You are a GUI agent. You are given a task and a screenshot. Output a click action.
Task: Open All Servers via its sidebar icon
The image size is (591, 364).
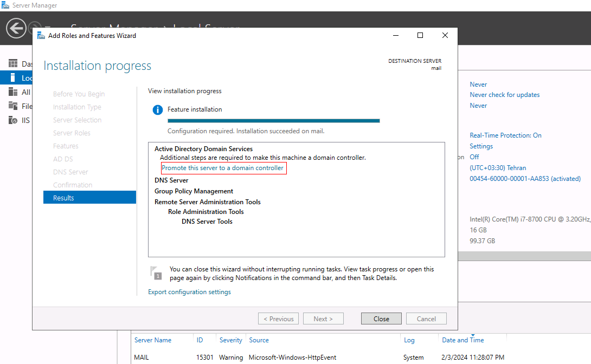13,92
